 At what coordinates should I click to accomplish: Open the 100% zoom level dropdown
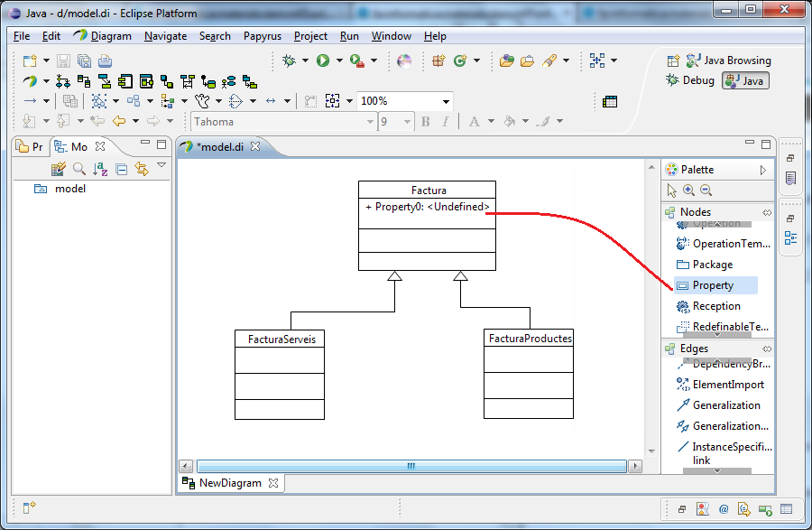coord(446,102)
